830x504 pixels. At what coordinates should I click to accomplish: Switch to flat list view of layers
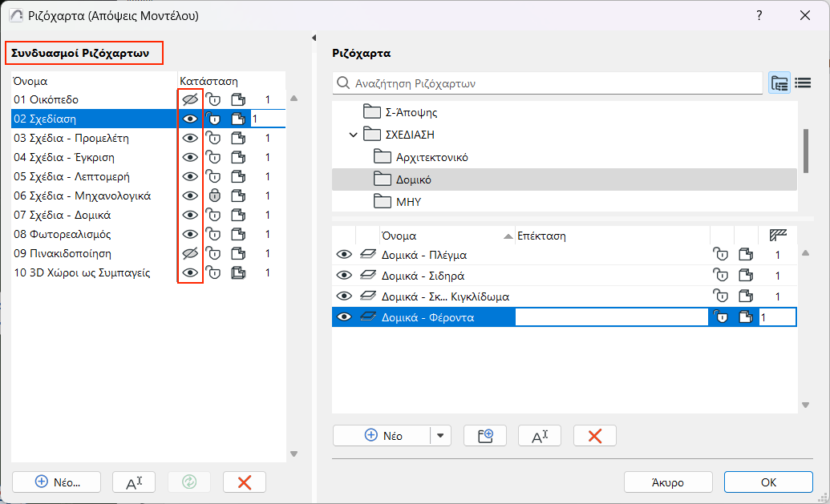[x=803, y=83]
